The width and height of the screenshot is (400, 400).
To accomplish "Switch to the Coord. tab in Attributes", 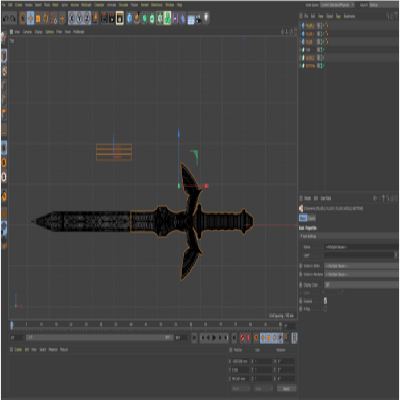I will [311, 218].
